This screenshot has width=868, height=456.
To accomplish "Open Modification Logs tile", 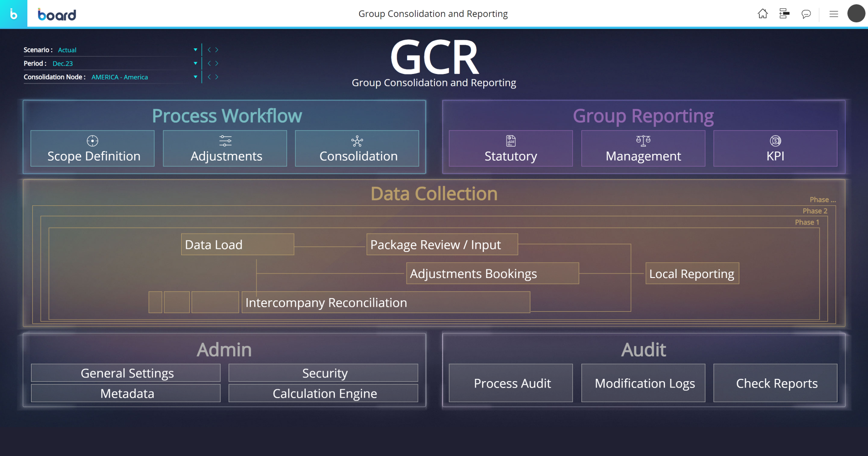I will [x=643, y=383].
